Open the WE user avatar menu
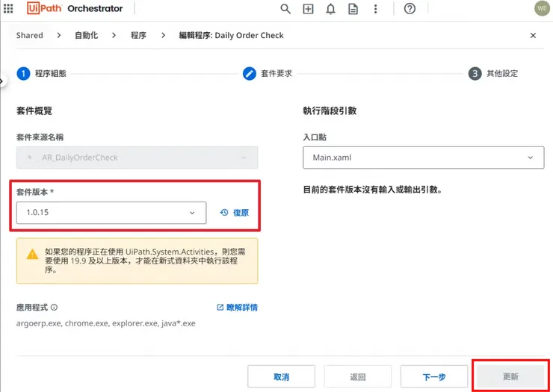Image resolution: width=553 pixels, height=392 pixels. coord(542,8)
